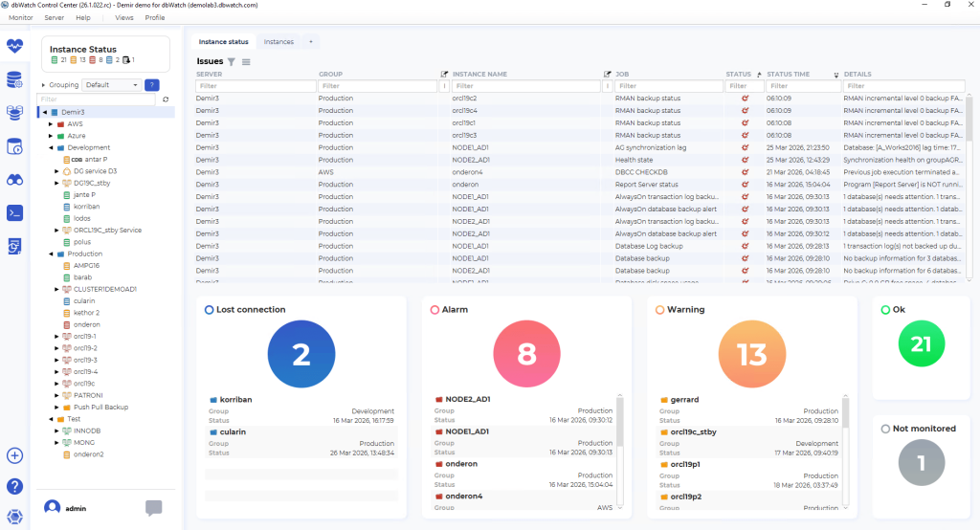Image resolution: width=980 pixels, height=530 pixels.
Task: Open the Monitor menu
Action: 21,17
